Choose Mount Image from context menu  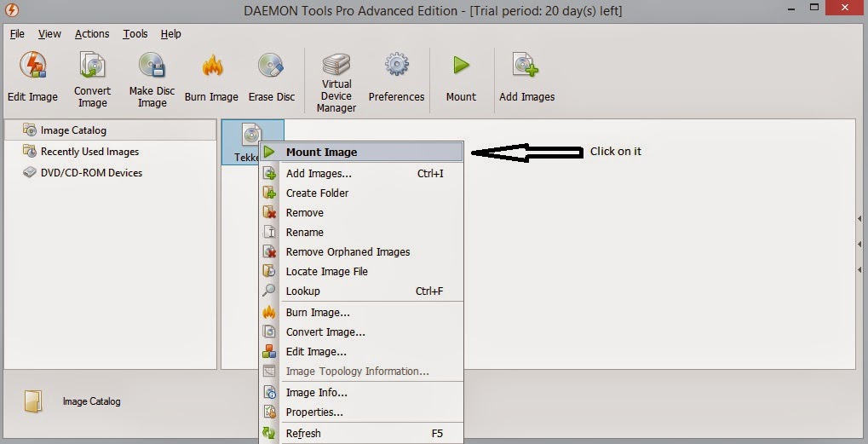click(x=361, y=153)
